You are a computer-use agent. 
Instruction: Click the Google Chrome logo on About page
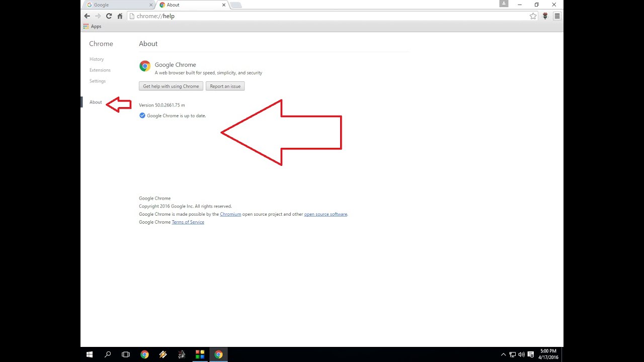pyautogui.click(x=145, y=66)
